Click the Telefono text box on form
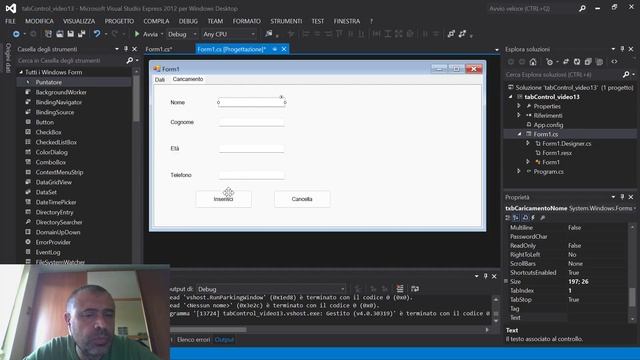This screenshot has width=640, height=360. point(251,175)
